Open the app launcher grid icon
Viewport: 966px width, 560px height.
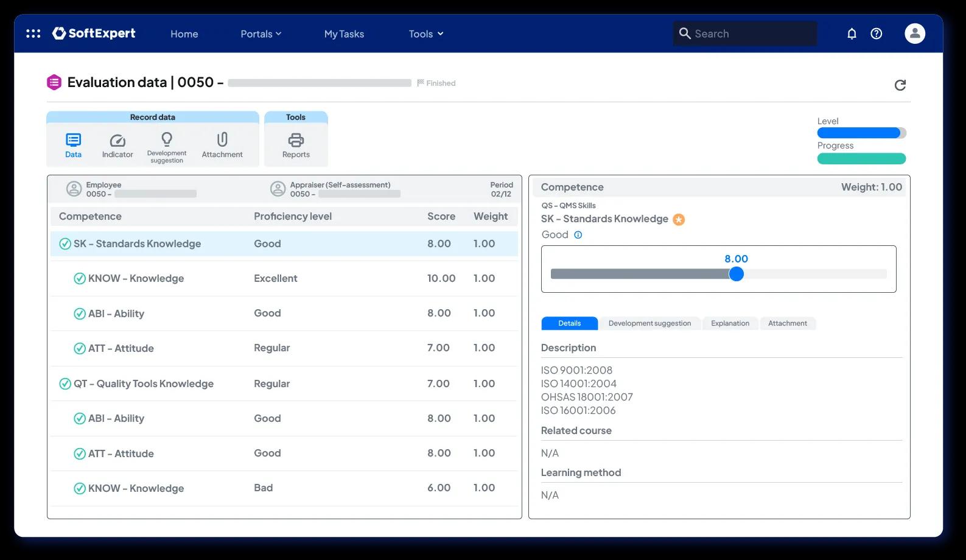coord(33,33)
